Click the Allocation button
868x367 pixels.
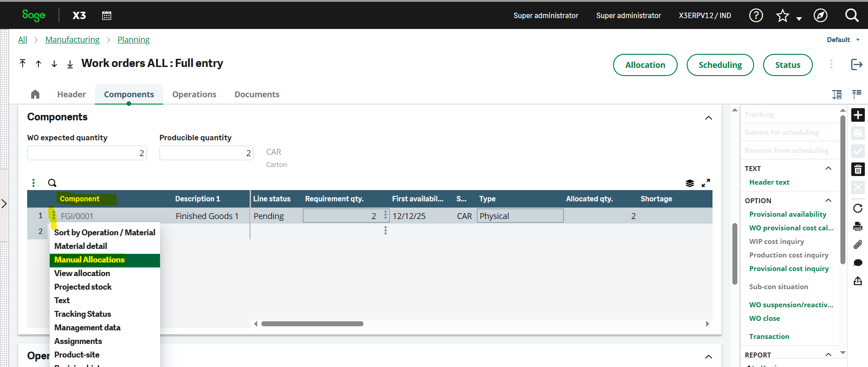tap(645, 65)
